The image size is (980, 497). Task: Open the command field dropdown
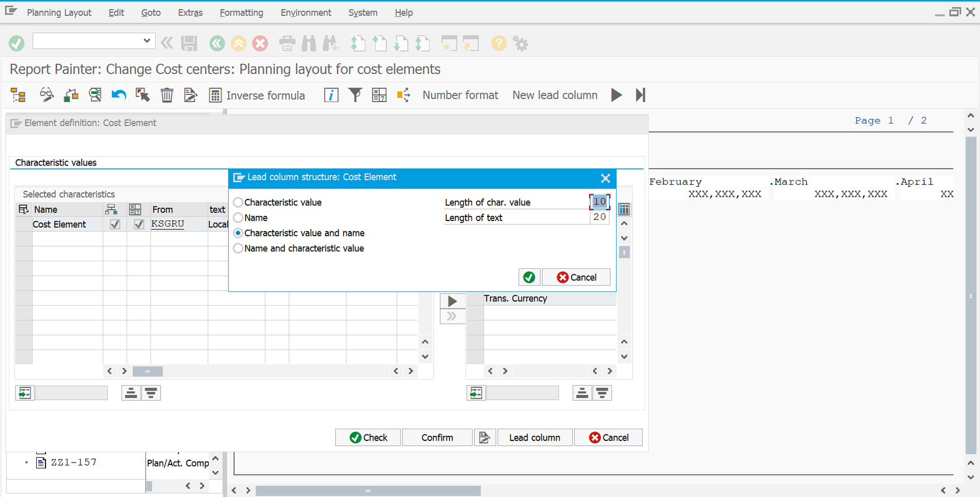point(147,40)
